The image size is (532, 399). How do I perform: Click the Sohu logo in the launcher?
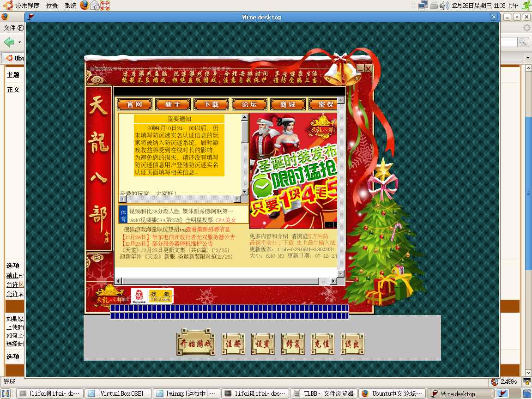point(161,296)
